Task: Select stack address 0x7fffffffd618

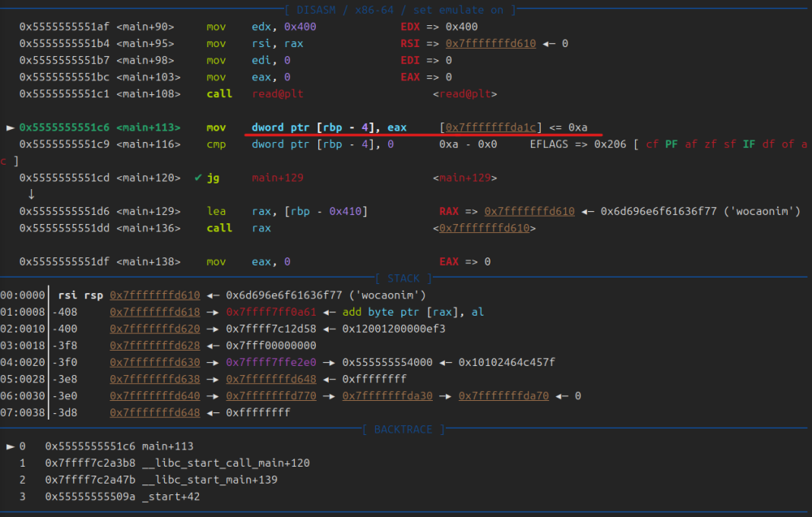Action: pos(154,312)
